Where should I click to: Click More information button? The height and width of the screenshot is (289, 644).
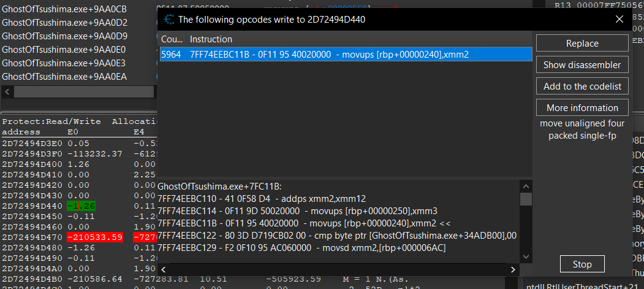point(581,108)
